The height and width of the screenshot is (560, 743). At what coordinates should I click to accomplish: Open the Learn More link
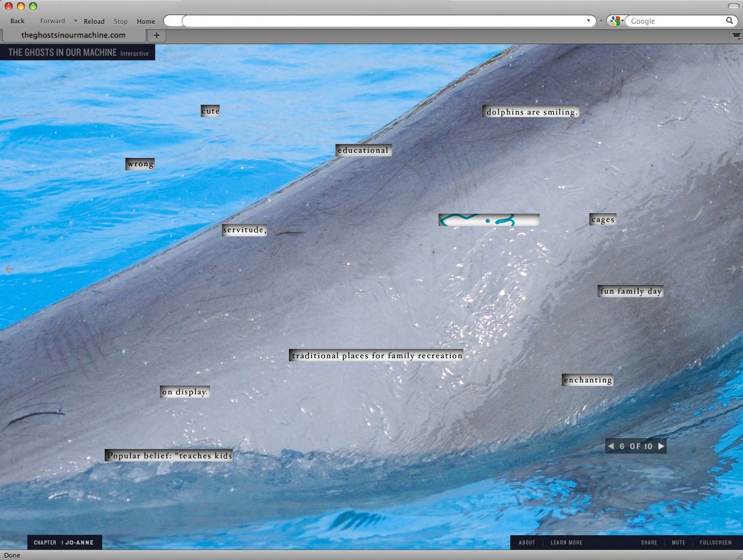coord(566,542)
